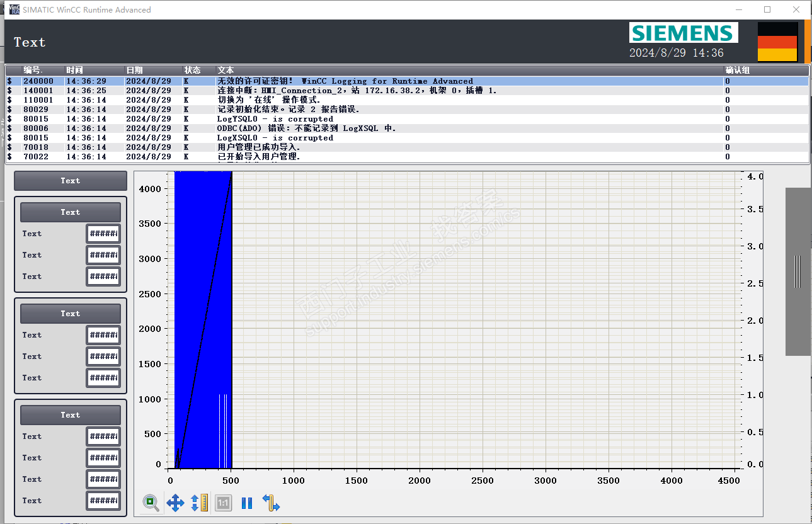Select the 'LogYSQL0 - is corrupted' alarm
Image resolution: width=812 pixels, height=524 pixels.
coord(407,119)
